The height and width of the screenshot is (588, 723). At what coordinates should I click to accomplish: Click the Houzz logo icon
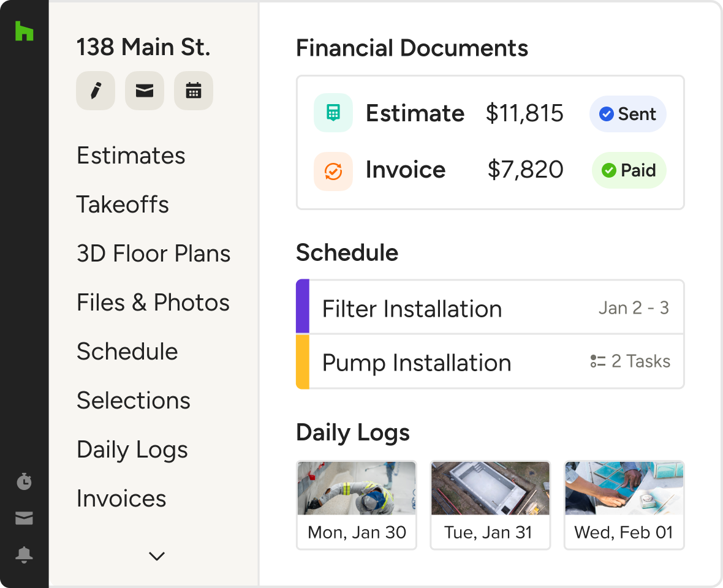[24, 31]
